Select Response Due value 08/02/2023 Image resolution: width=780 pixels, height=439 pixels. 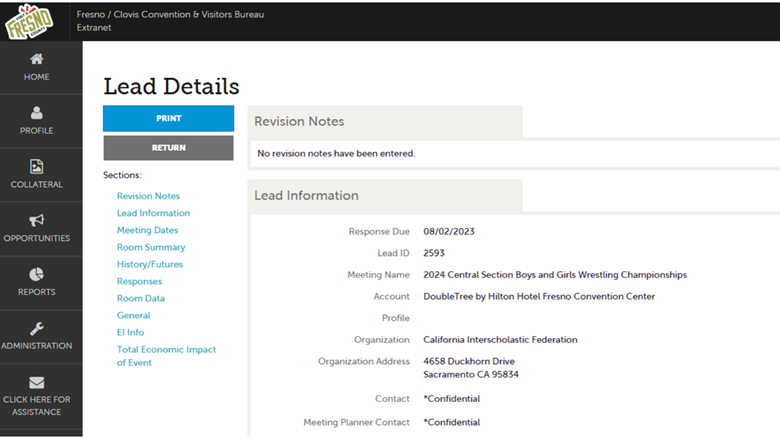[449, 231]
